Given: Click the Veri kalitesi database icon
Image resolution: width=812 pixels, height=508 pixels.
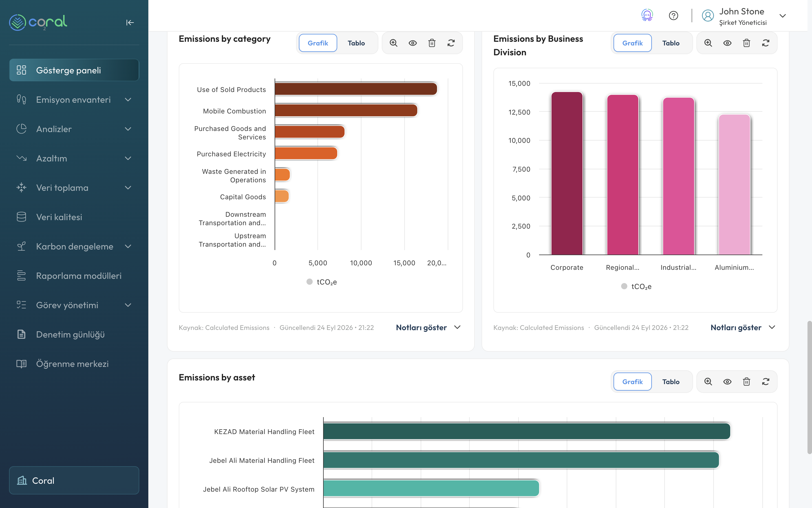Looking at the screenshot, I should pyautogui.click(x=21, y=217).
